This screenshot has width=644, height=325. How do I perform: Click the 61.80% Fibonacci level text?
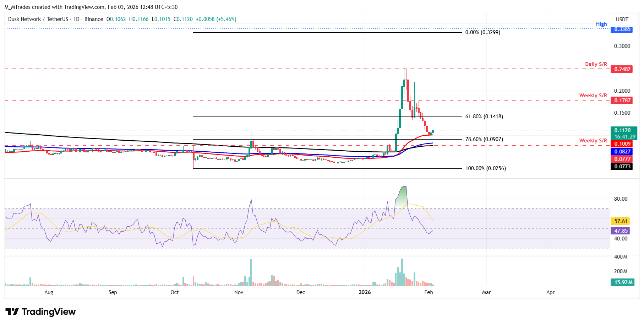(x=484, y=116)
